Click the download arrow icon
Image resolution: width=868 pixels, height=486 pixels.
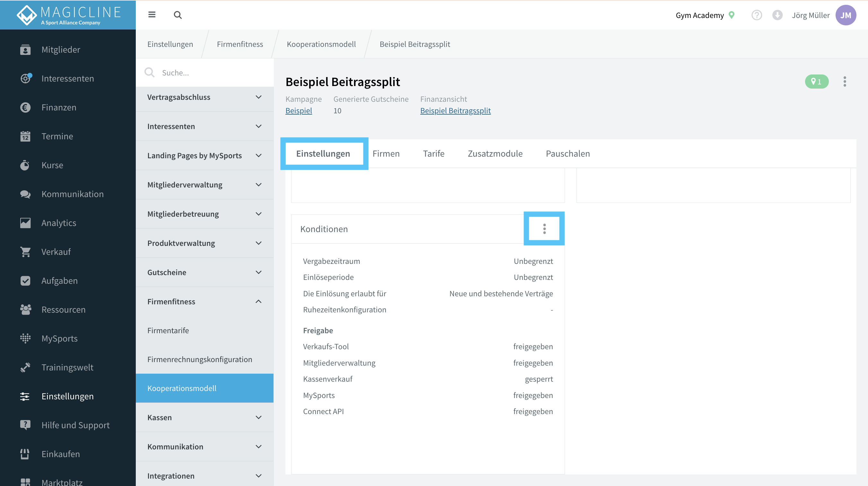(777, 15)
